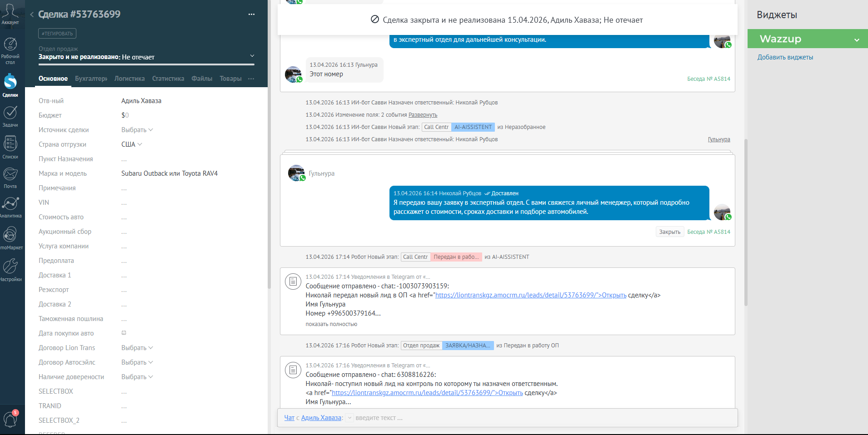Click responsible name Адиль Хаваза field
The image size is (868, 435).
tap(141, 101)
